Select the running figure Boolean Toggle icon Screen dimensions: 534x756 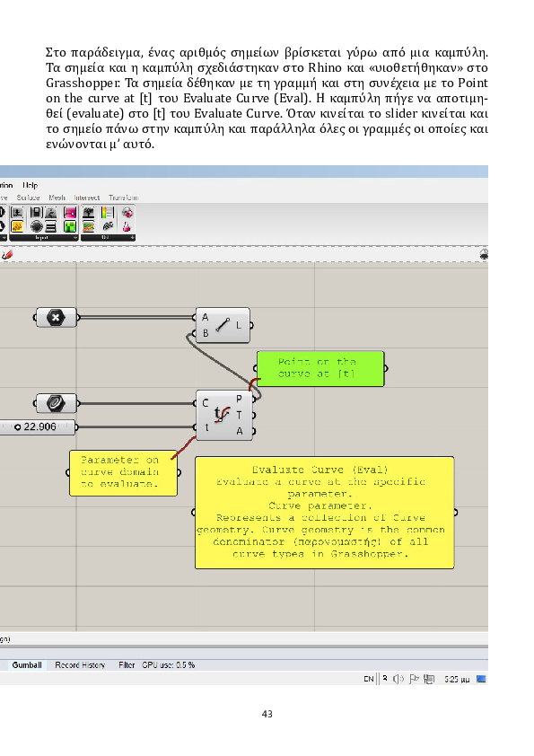50,212
